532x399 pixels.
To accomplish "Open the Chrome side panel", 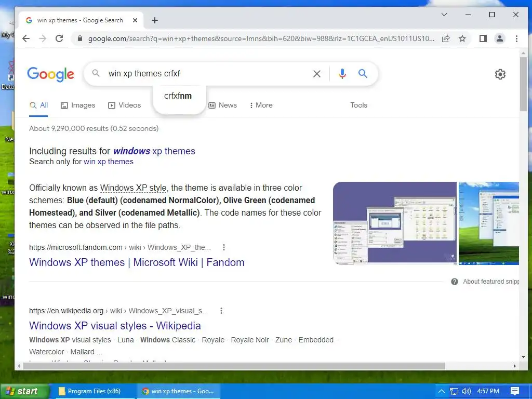I will click(483, 38).
